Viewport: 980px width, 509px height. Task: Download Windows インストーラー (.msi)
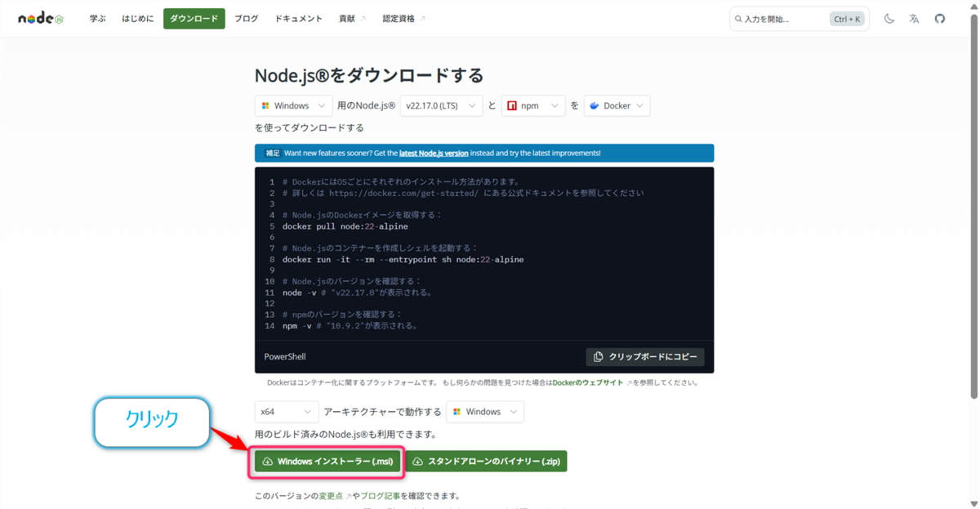(327, 462)
